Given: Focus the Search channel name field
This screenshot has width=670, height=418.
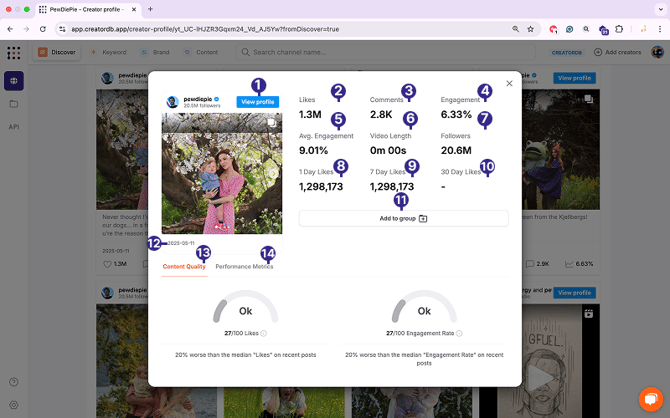Looking at the screenshot, I should [x=385, y=52].
